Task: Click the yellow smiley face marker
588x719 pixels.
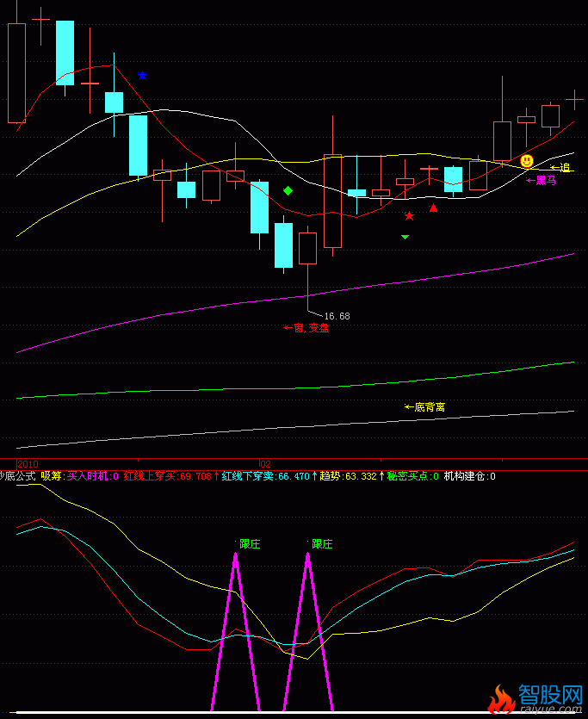Action: click(x=527, y=161)
